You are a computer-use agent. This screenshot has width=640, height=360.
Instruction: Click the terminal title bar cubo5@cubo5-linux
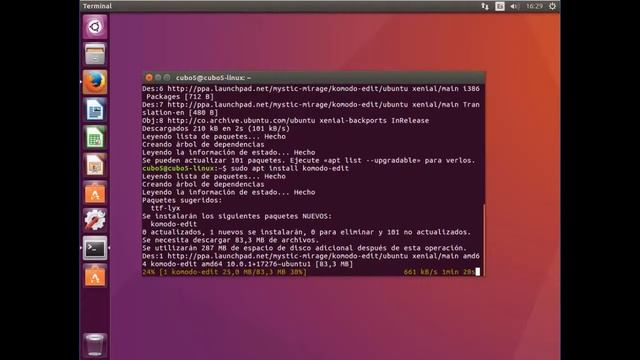pyautogui.click(x=213, y=78)
